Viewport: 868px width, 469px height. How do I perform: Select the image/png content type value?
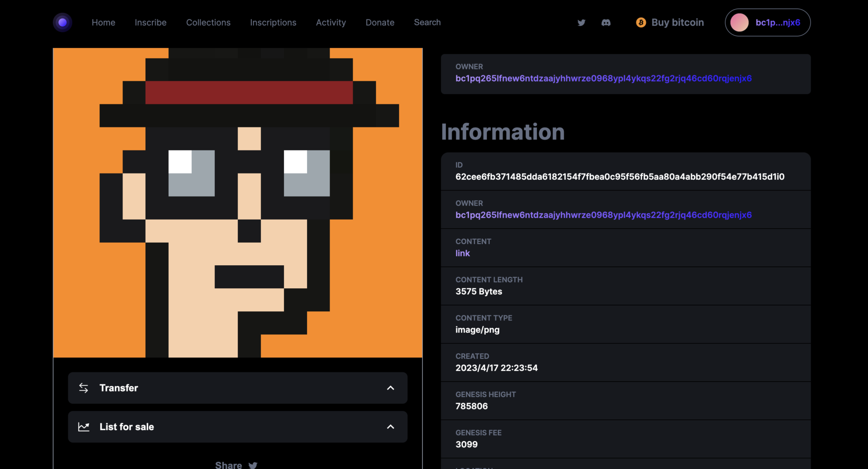pos(477,330)
